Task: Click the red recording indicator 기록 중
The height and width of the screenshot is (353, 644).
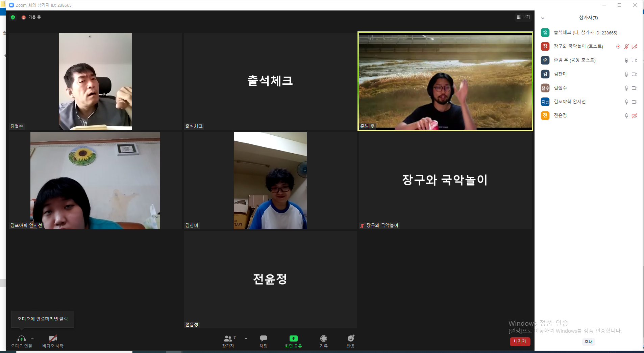Action: [x=31, y=17]
